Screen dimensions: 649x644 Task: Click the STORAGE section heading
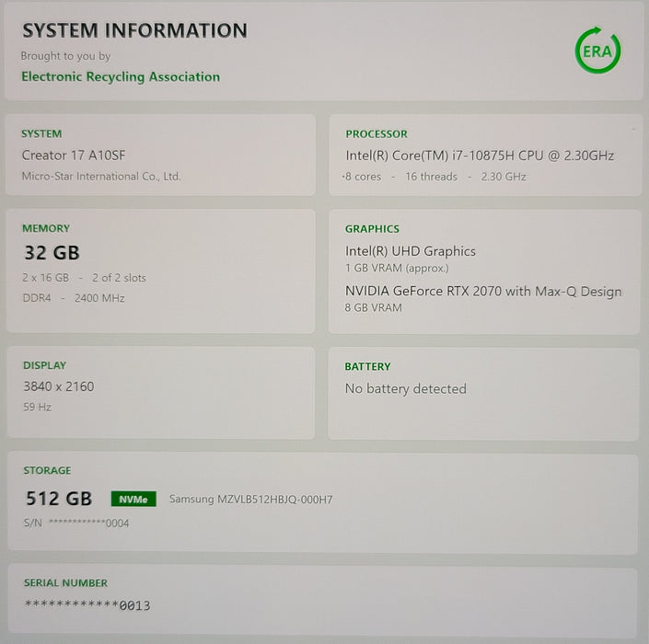point(47,470)
